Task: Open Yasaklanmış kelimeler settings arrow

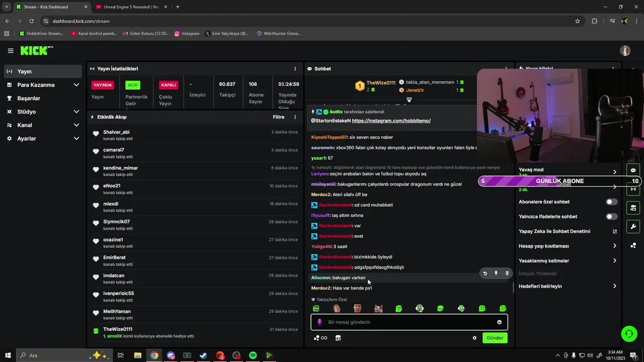Action: 614,260
